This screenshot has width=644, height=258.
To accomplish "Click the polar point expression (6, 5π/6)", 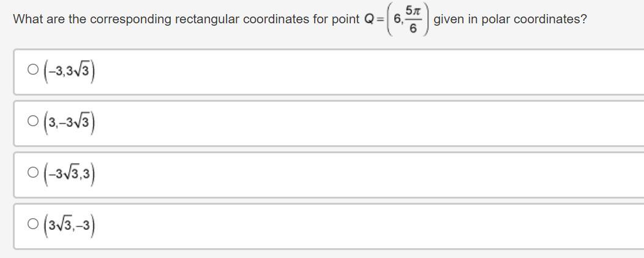I will point(408,20).
